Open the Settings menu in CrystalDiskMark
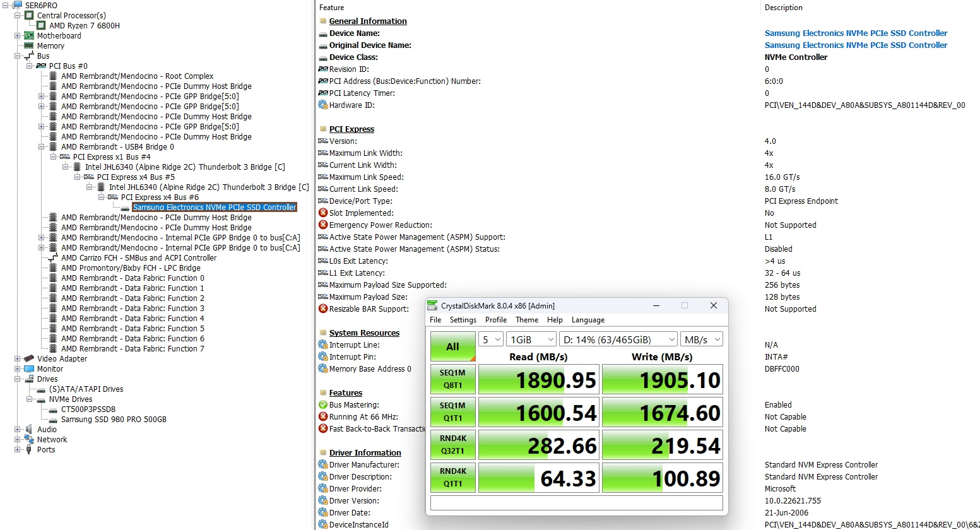 (x=463, y=320)
